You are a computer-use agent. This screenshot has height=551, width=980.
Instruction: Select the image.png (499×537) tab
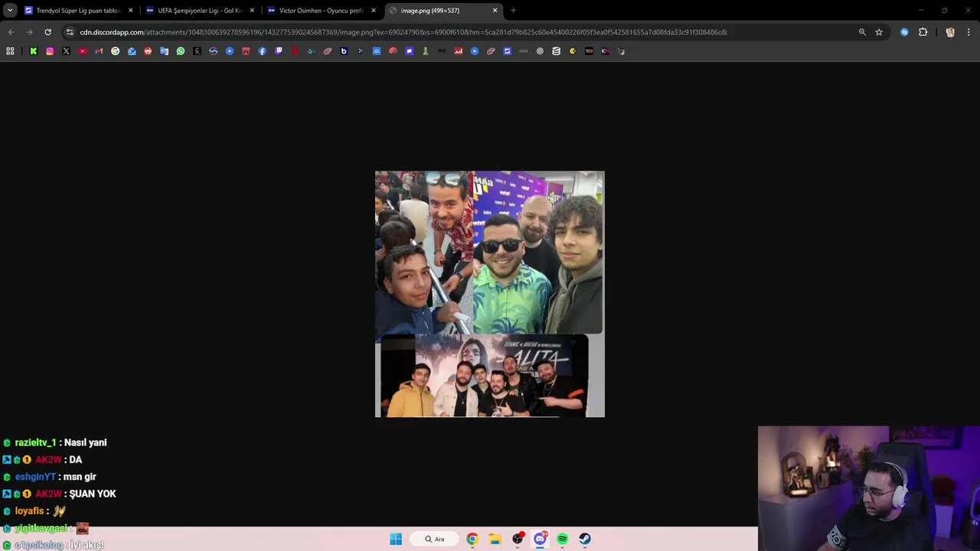coord(443,11)
